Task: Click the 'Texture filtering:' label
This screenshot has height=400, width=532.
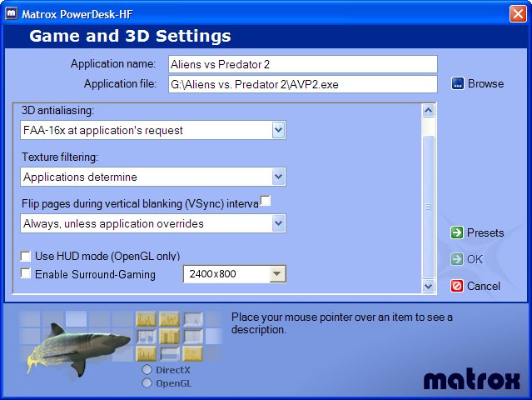Action: [60, 157]
